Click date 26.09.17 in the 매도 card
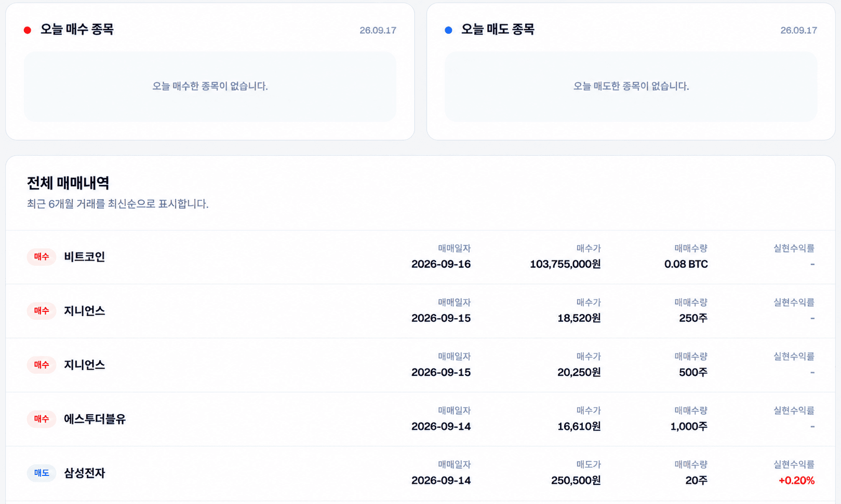Screen dimensions: 841x504 pyautogui.click(x=798, y=31)
